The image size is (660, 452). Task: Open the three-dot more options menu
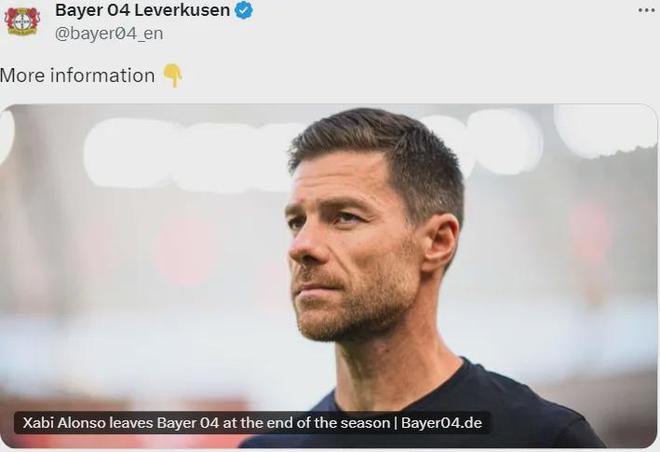(x=646, y=11)
